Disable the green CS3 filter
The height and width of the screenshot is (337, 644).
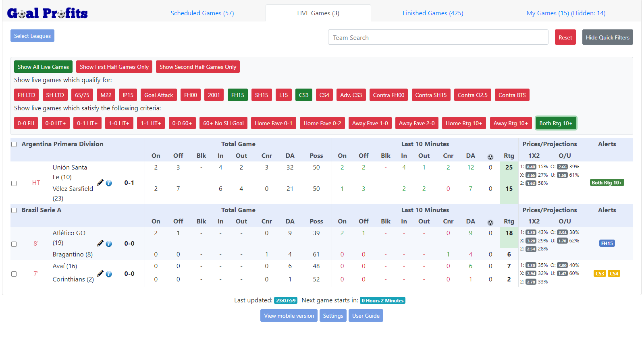pos(304,95)
